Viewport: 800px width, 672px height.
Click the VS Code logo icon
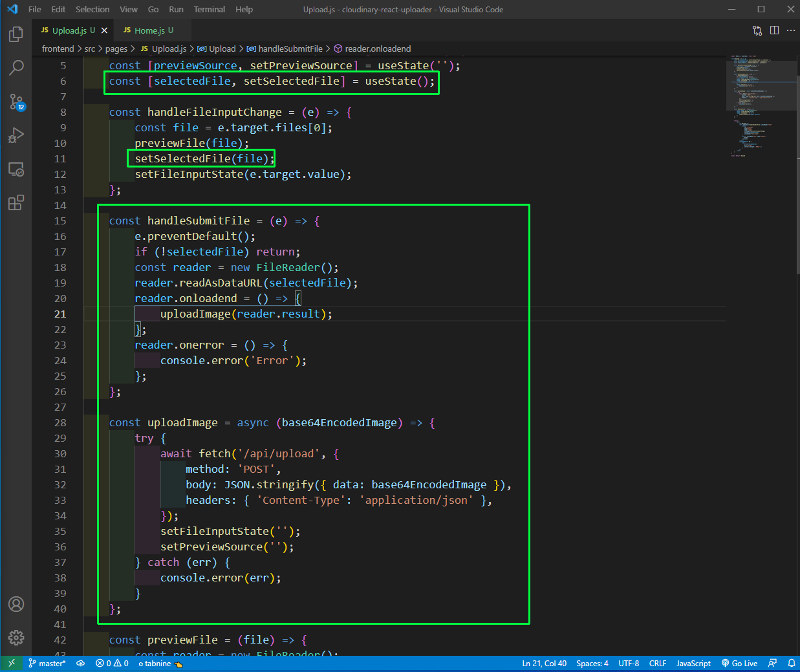click(12, 9)
